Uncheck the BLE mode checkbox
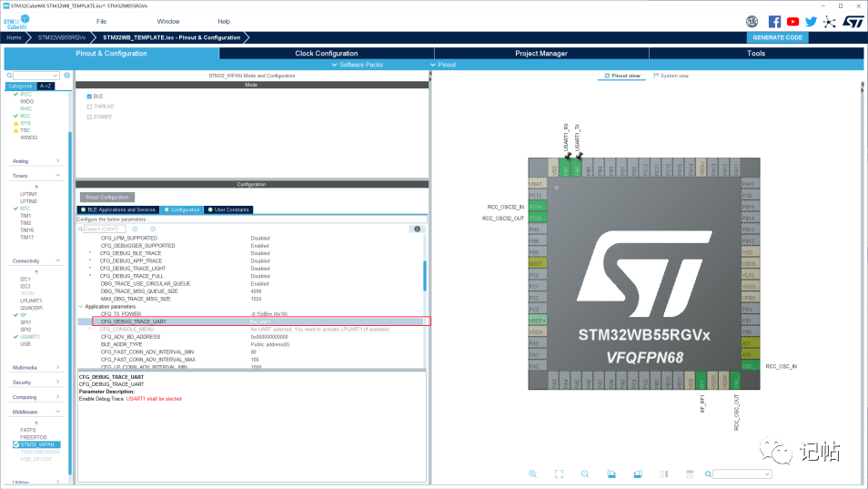Screen dimensions: 868x489 click(x=89, y=97)
